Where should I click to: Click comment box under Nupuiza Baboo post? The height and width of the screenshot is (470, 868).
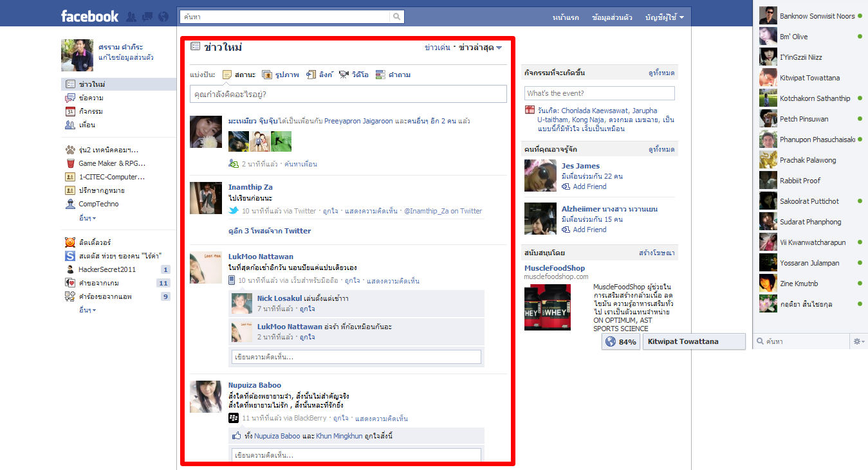(x=356, y=455)
